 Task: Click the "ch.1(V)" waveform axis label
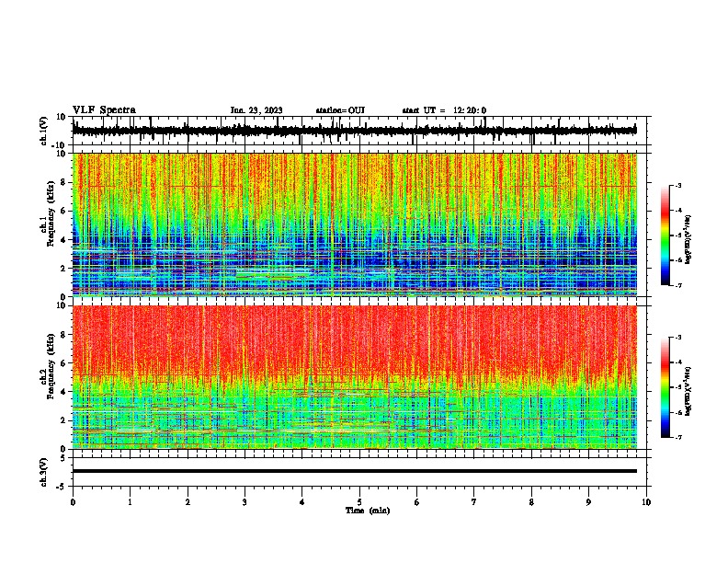(44, 131)
